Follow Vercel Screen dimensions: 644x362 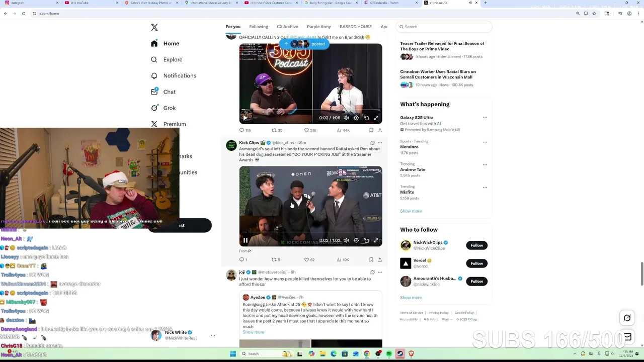point(476,263)
